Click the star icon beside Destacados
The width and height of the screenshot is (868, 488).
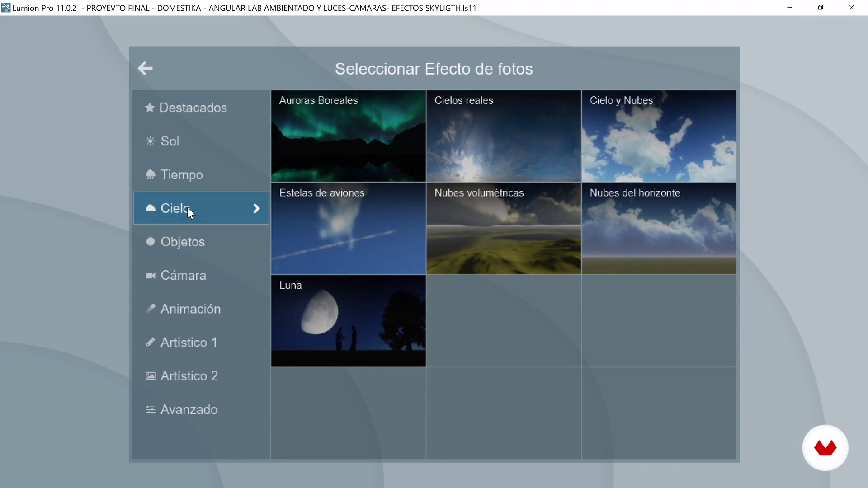tap(150, 108)
